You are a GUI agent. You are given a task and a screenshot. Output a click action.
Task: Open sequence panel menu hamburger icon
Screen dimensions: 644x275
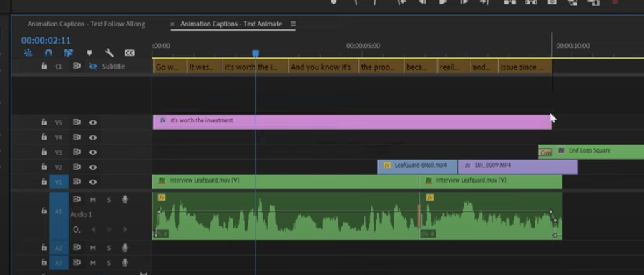[293, 24]
